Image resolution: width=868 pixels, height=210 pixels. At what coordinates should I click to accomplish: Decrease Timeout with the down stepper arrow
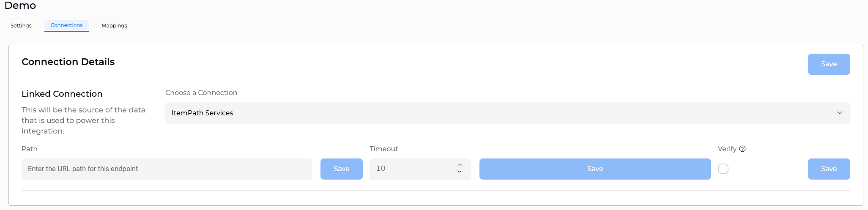[460, 172]
